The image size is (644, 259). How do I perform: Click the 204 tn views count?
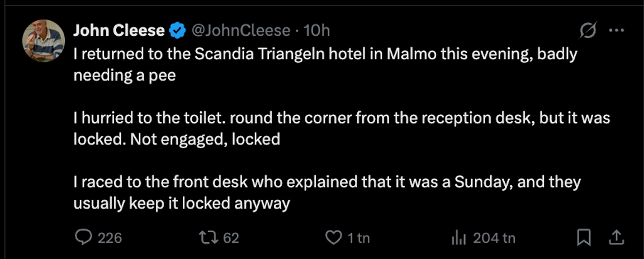[494, 238]
